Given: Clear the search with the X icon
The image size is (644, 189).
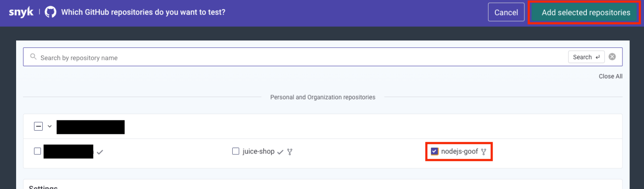Looking at the screenshot, I should 612,57.
